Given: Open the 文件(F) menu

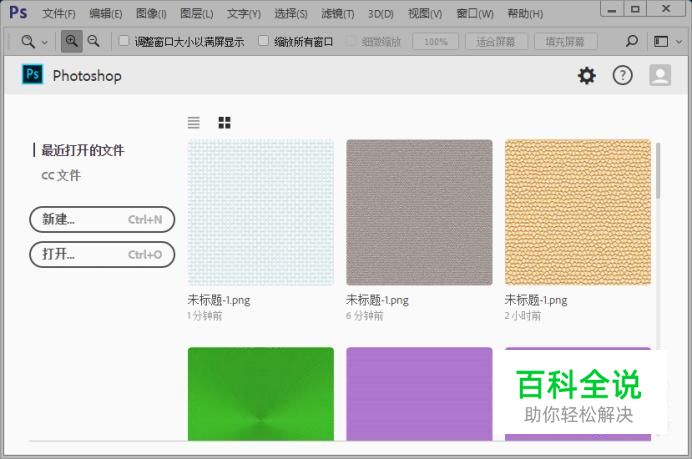Looking at the screenshot, I should click(59, 14).
